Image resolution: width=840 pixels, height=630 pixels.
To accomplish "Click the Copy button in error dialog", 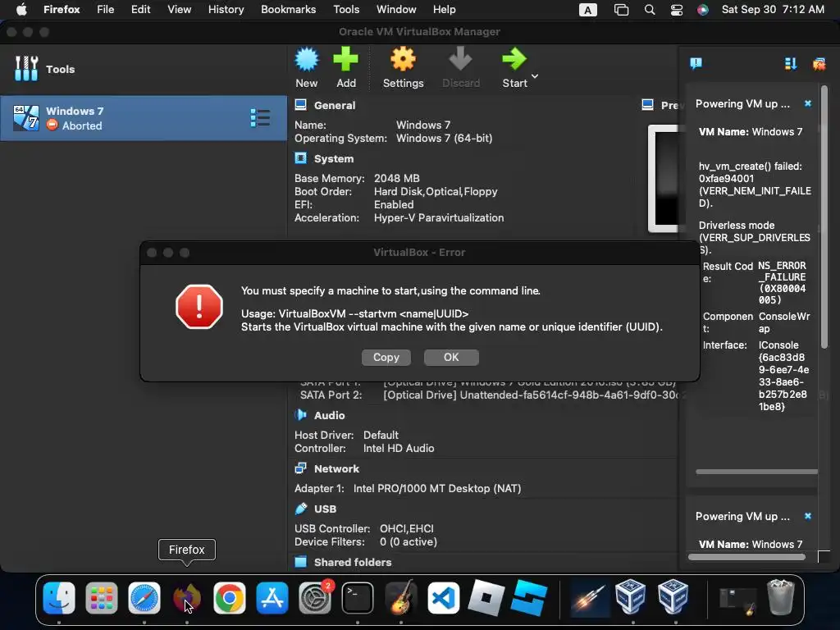I will [386, 358].
